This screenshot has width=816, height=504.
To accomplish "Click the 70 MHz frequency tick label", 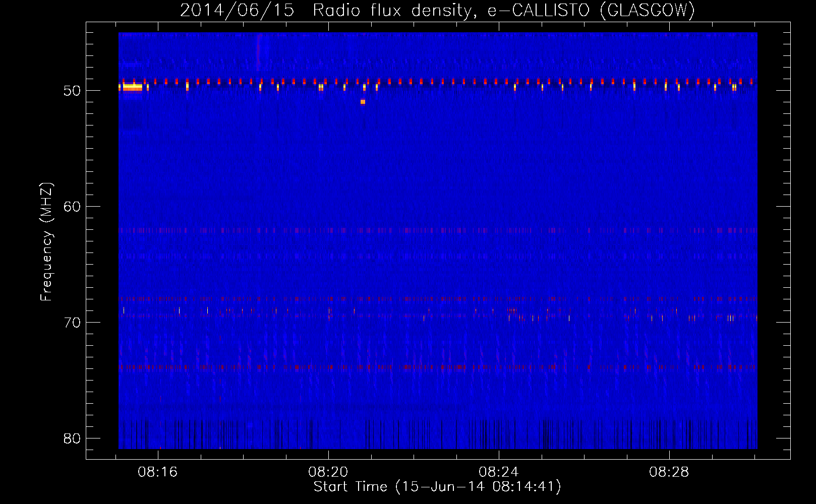I will point(72,322).
